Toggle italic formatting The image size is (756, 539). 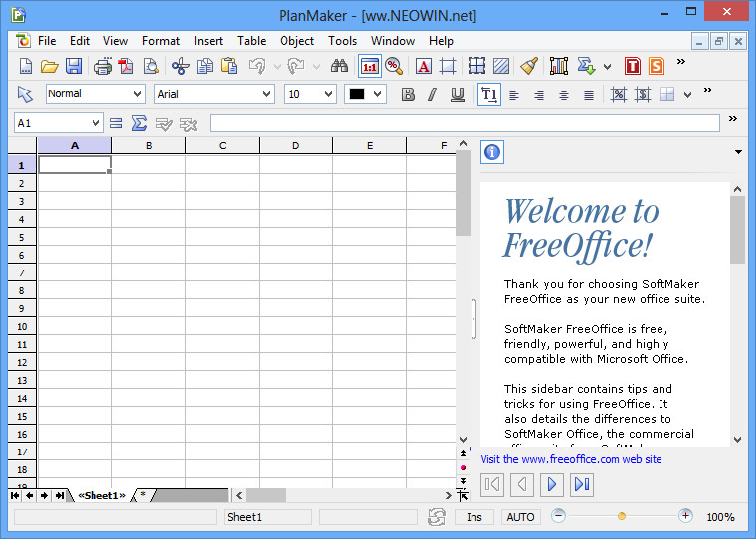tap(433, 94)
